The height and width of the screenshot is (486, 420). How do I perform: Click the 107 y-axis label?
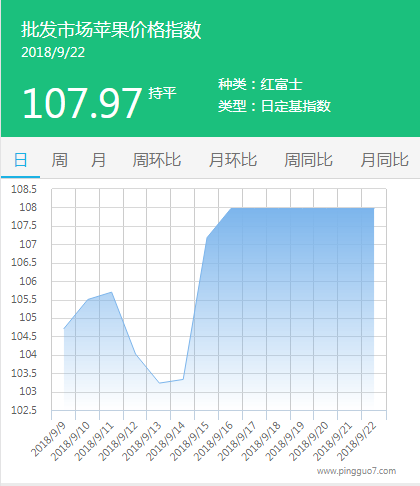(x=28, y=244)
